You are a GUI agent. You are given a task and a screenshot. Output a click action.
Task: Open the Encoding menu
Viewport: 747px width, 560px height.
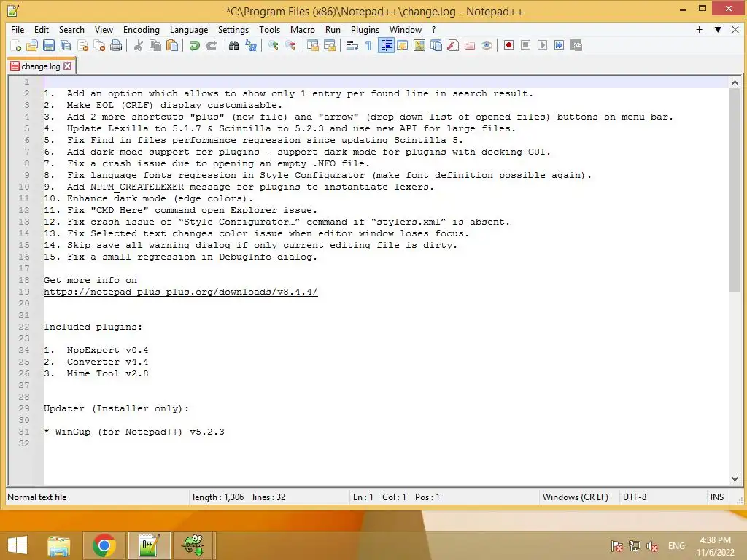[x=142, y=29]
